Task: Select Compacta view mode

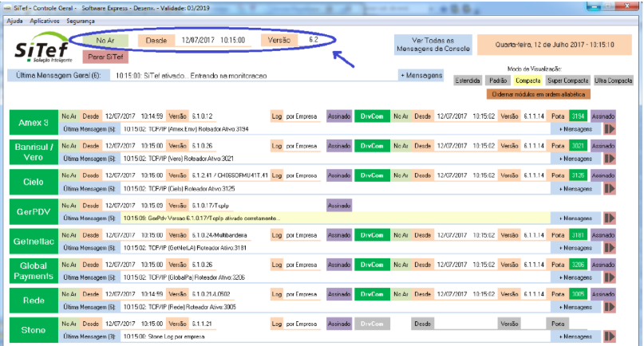Action: click(x=527, y=81)
